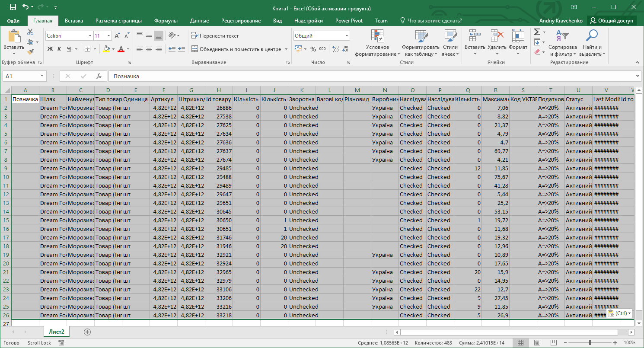Click the Cut scissors icon

(x=30, y=32)
